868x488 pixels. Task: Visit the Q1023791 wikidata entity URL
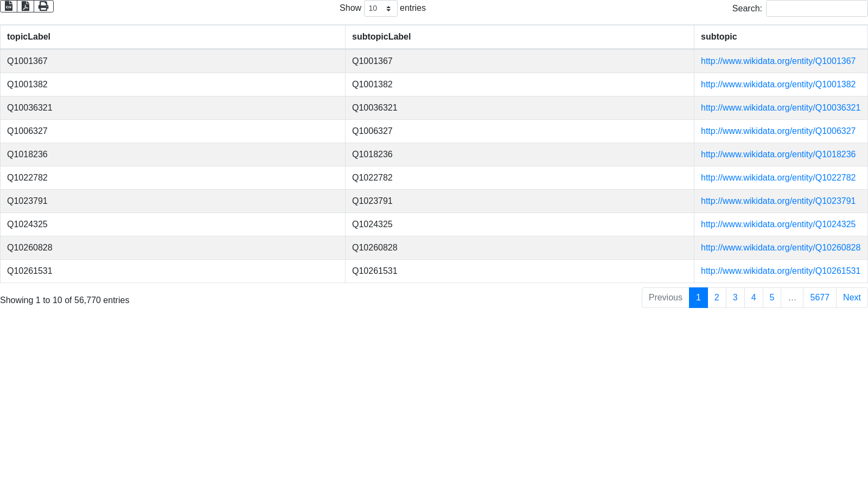pyautogui.click(x=778, y=201)
